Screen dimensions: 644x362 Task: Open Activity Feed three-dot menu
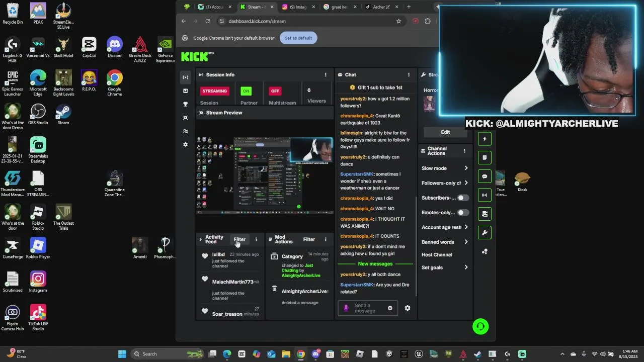tap(256, 239)
